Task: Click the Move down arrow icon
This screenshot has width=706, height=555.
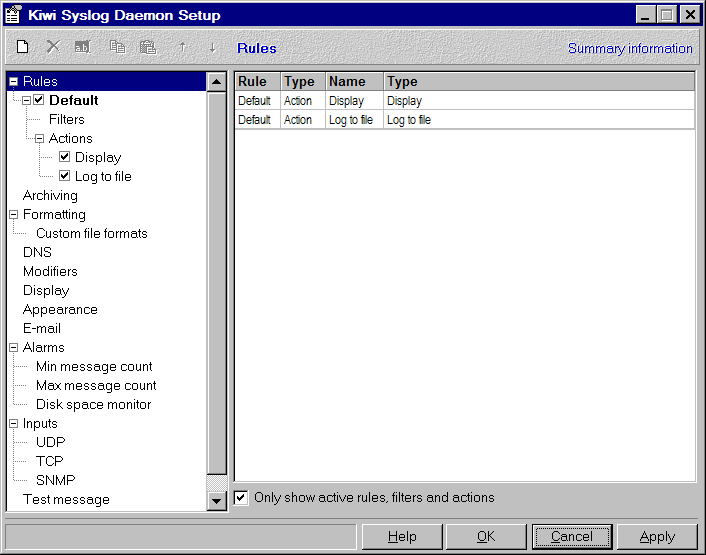Action: pos(213,47)
